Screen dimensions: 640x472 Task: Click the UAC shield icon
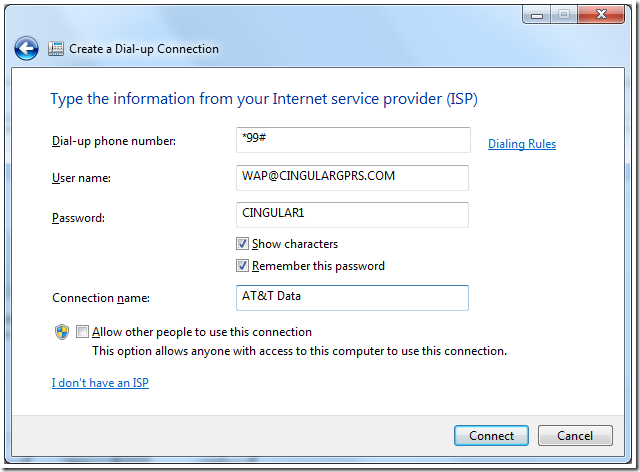[x=62, y=332]
